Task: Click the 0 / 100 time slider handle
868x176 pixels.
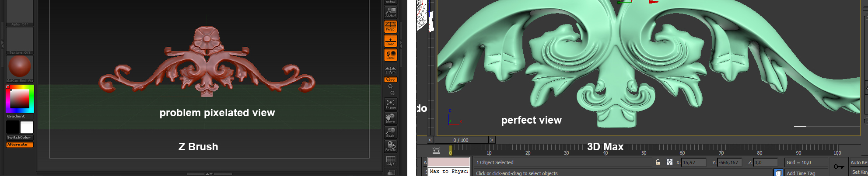Action: point(461,140)
